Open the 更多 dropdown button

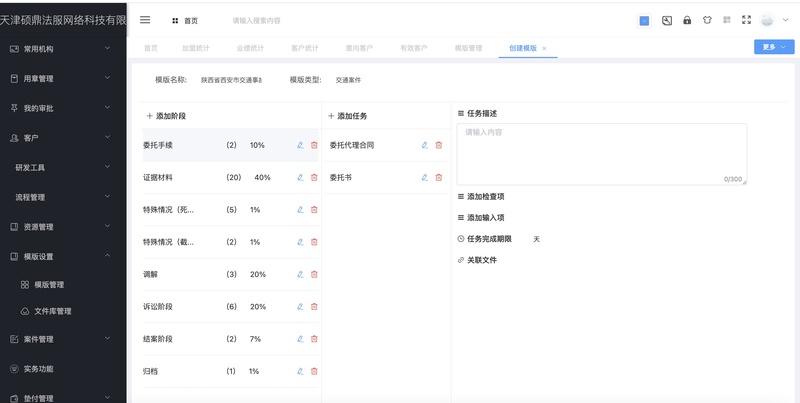774,47
